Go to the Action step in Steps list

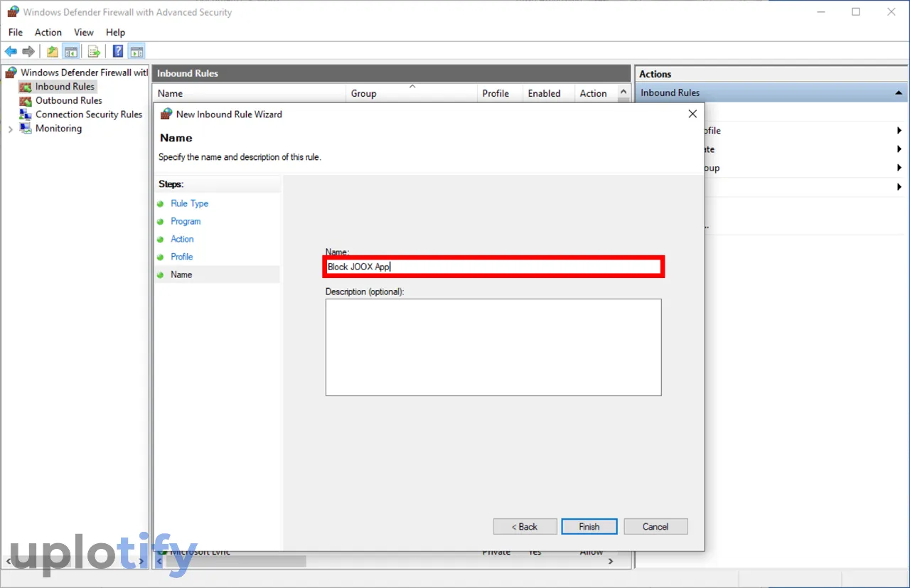coord(182,239)
